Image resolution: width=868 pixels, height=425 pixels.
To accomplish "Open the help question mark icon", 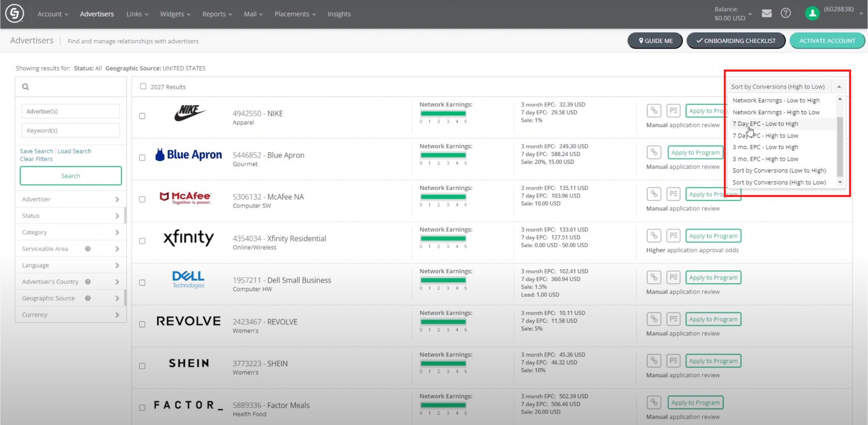I will (x=785, y=13).
